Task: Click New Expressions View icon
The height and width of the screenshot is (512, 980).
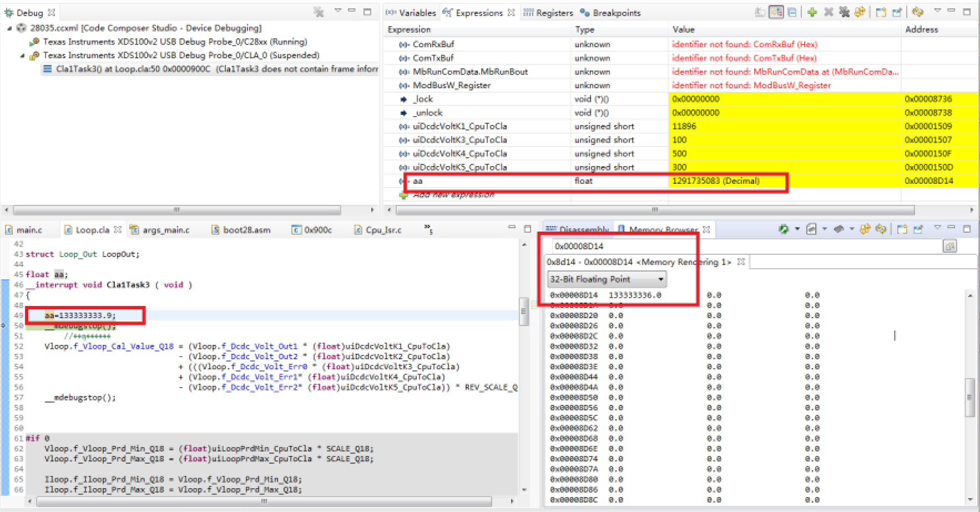Action: [881, 12]
